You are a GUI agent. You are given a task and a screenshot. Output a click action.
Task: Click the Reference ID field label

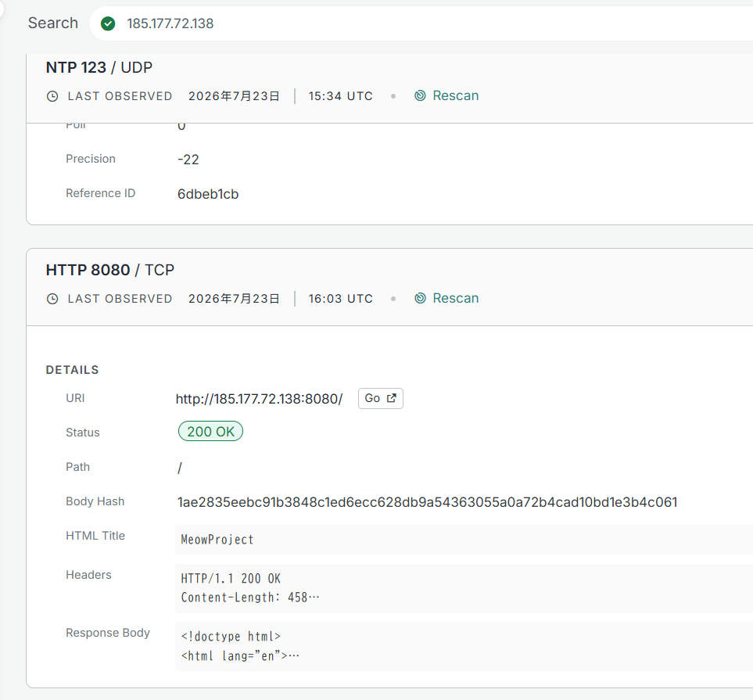(100, 193)
